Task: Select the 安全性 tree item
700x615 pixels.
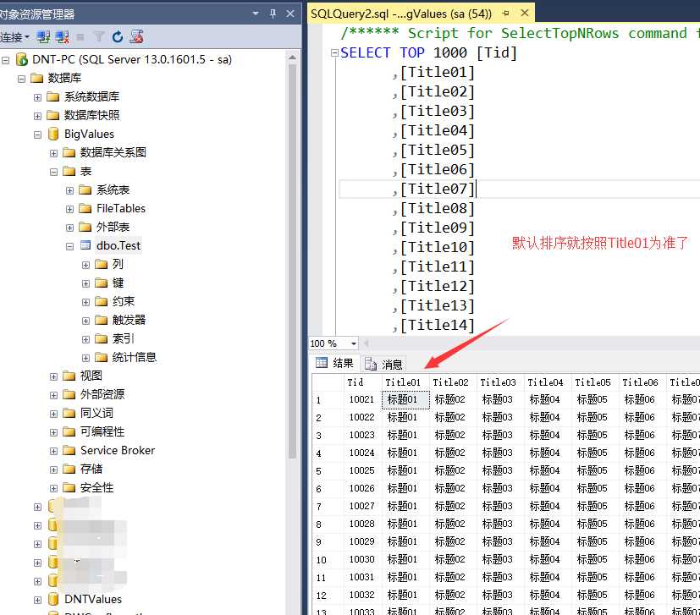Action: (x=96, y=488)
